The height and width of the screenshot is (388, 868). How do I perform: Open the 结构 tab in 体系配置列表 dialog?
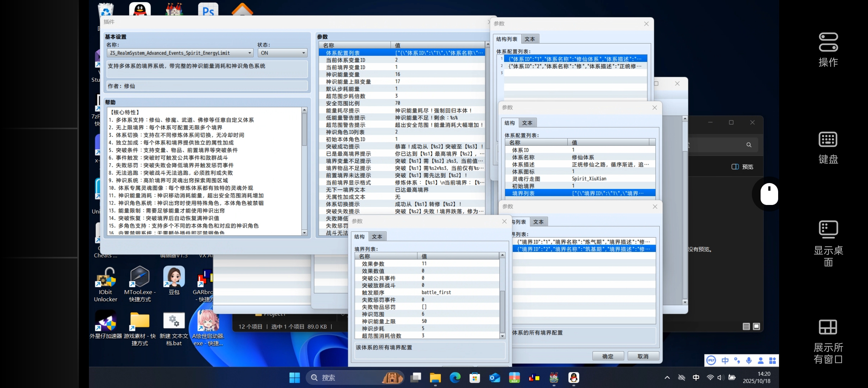click(509, 123)
